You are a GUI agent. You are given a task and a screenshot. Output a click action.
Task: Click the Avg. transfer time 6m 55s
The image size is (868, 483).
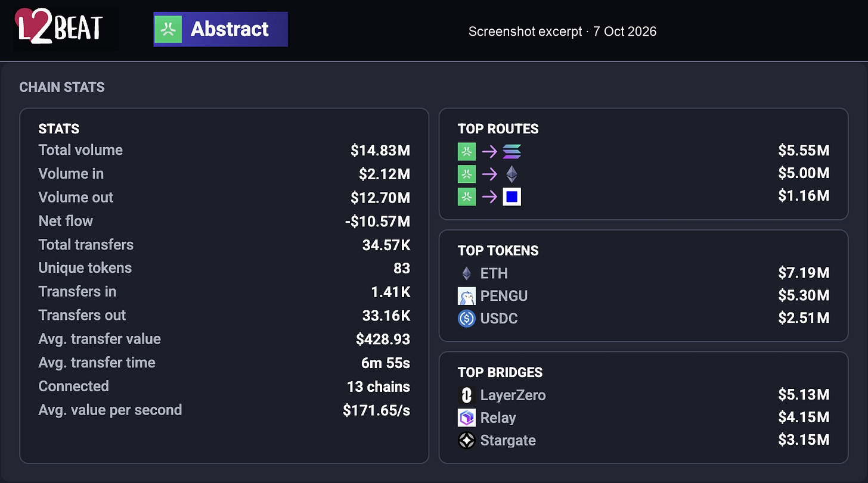pyautogui.click(x=386, y=363)
